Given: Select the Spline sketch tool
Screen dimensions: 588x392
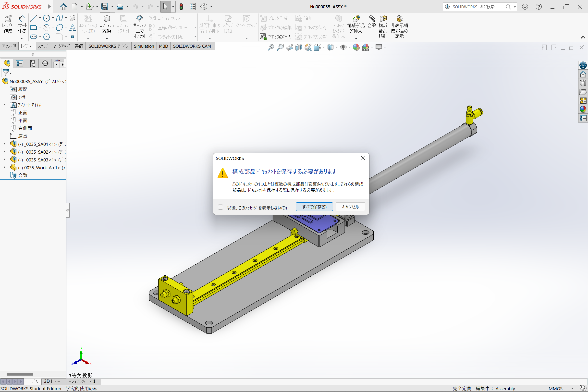Looking at the screenshot, I should point(59,18).
